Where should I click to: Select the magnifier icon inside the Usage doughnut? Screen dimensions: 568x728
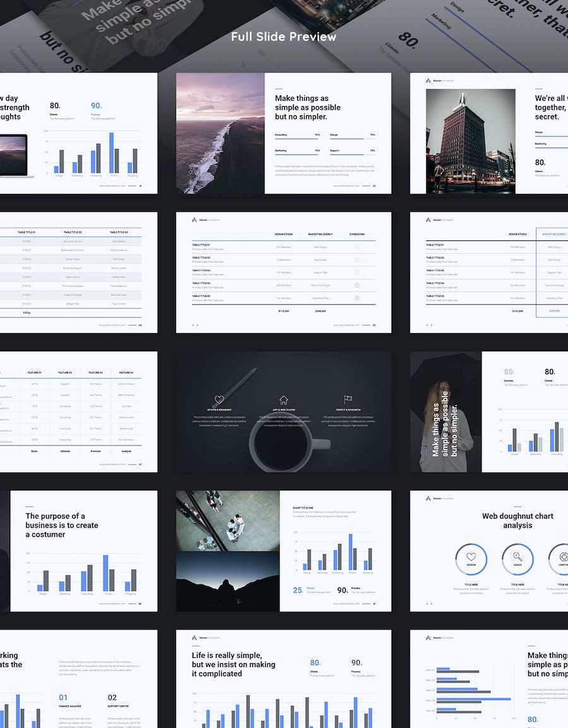click(518, 557)
